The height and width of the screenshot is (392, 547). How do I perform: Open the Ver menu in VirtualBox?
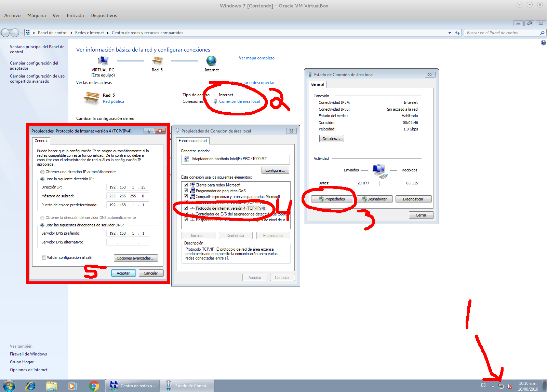coord(56,15)
